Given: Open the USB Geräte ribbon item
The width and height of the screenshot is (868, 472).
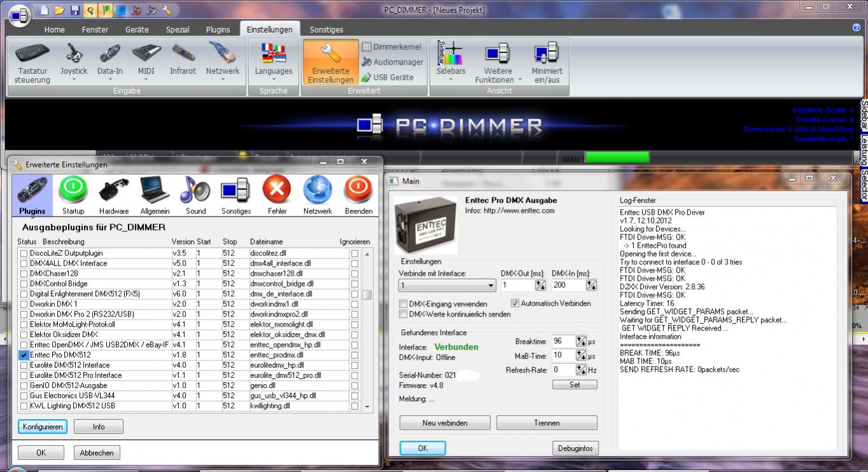Looking at the screenshot, I should 387,78.
